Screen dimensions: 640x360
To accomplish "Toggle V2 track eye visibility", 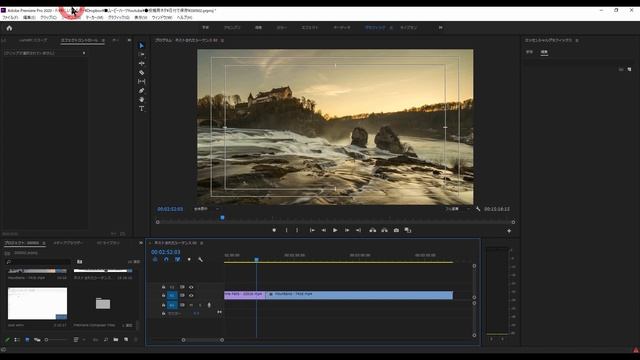I will (191, 287).
